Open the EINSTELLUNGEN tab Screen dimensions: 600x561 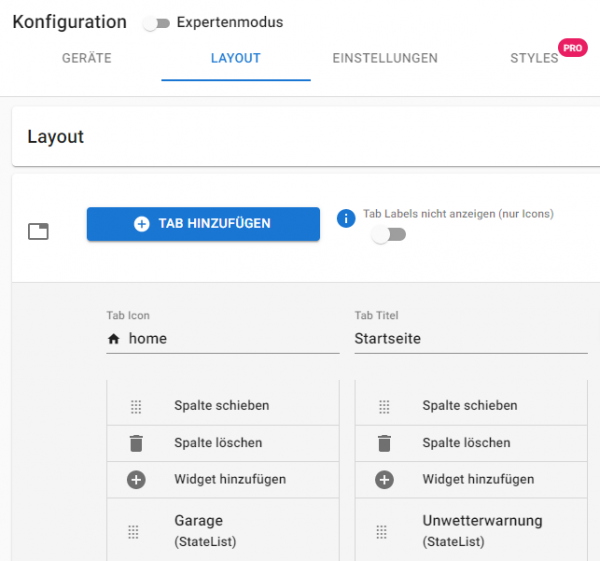pos(385,58)
